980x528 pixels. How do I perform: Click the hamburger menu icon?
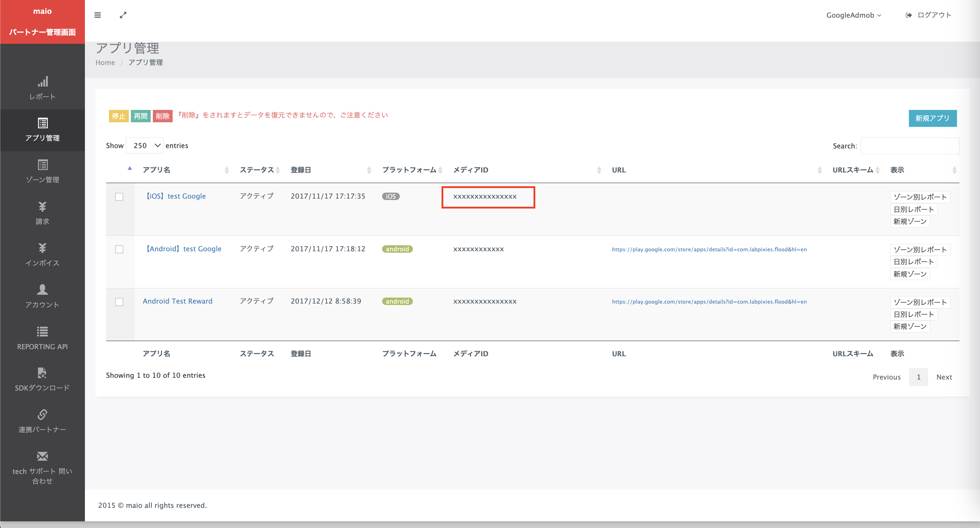[97, 15]
